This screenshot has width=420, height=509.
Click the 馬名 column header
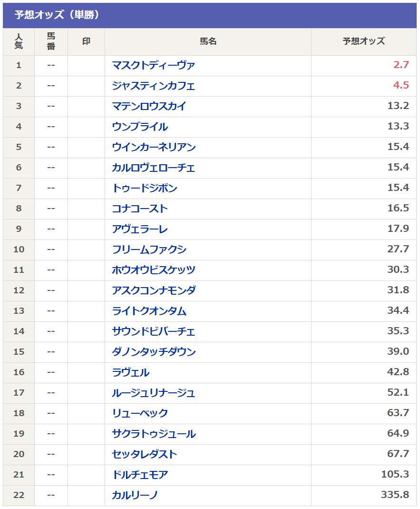tap(208, 41)
